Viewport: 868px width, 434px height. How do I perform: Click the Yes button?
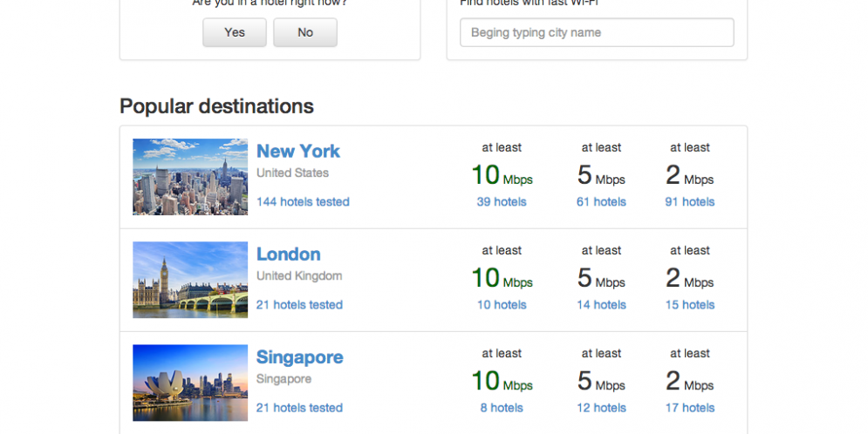click(234, 32)
